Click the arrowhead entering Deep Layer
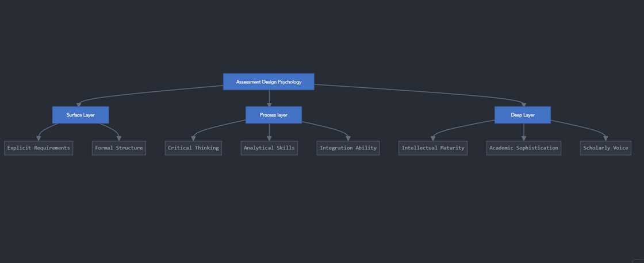Screen dimensions: 644x263 [523, 103]
